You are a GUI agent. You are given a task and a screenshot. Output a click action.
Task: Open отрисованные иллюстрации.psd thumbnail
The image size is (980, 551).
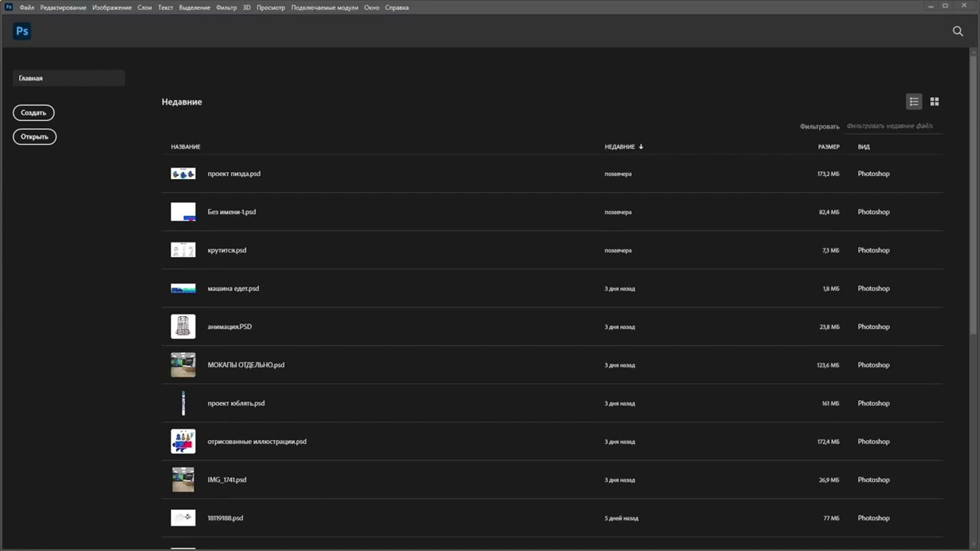coord(183,441)
